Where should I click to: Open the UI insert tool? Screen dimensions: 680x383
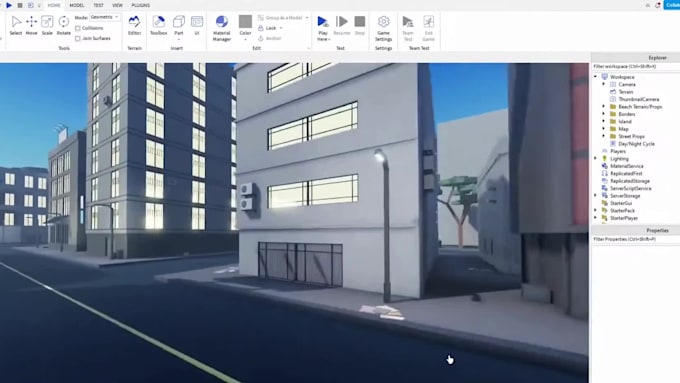pyautogui.click(x=197, y=25)
